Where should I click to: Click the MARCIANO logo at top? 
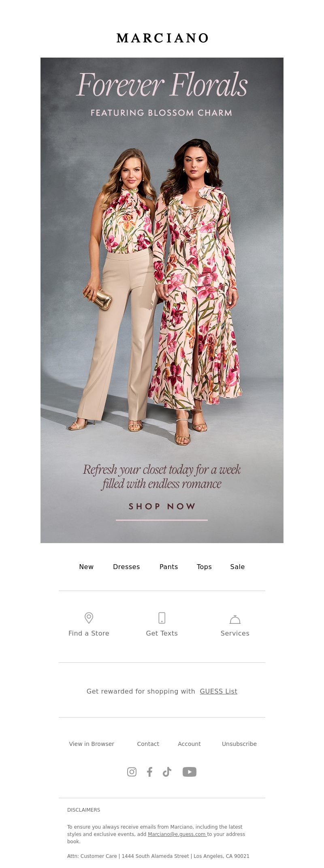(x=162, y=38)
